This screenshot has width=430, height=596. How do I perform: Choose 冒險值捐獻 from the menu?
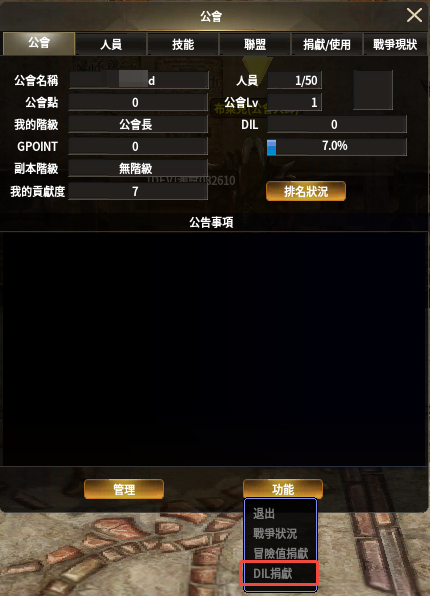[281, 553]
